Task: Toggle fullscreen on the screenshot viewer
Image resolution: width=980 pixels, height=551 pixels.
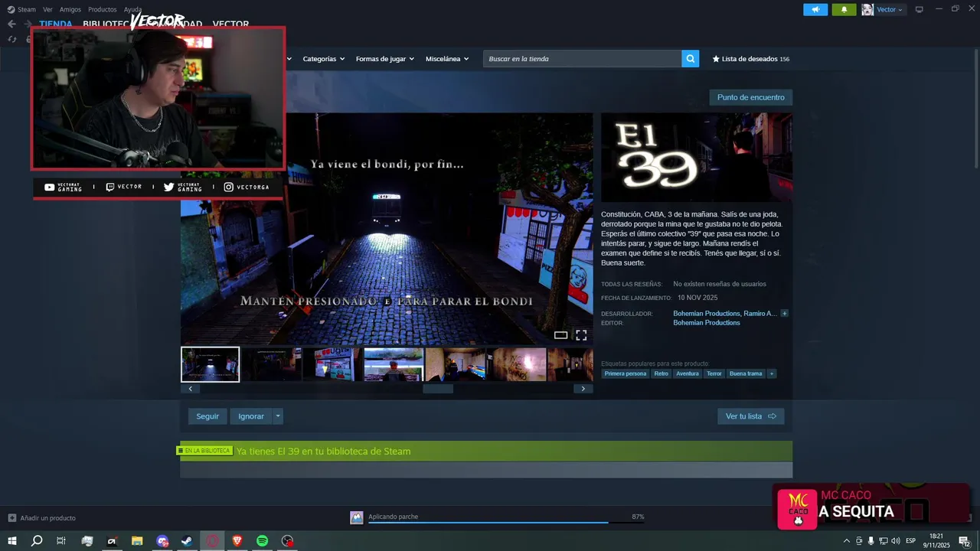Action: [581, 335]
